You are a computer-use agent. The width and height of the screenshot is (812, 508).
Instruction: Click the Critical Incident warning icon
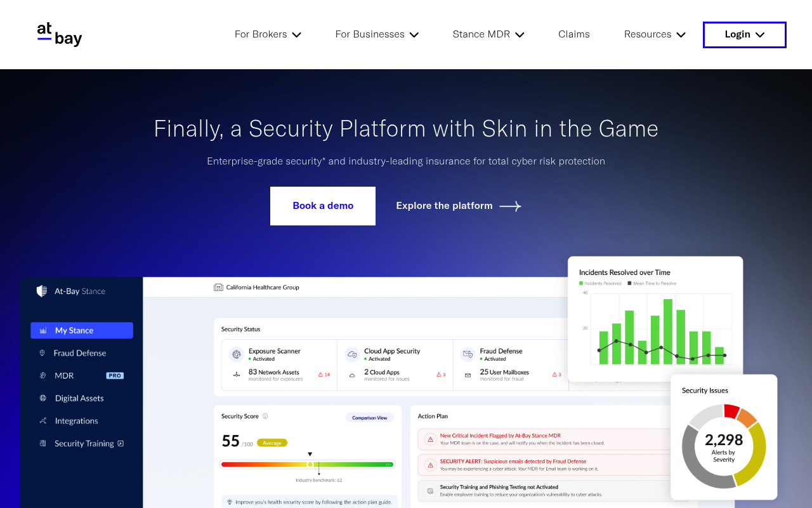[430, 439]
